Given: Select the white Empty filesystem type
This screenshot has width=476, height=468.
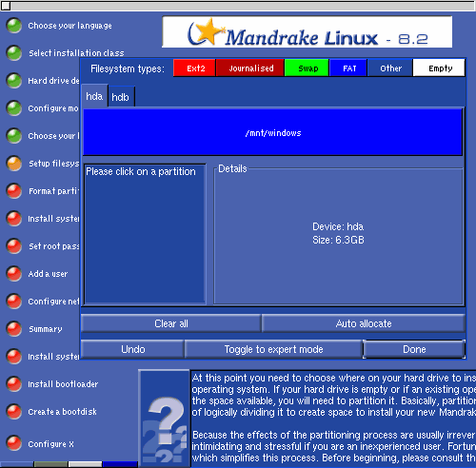Looking at the screenshot, I should pos(439,68).
